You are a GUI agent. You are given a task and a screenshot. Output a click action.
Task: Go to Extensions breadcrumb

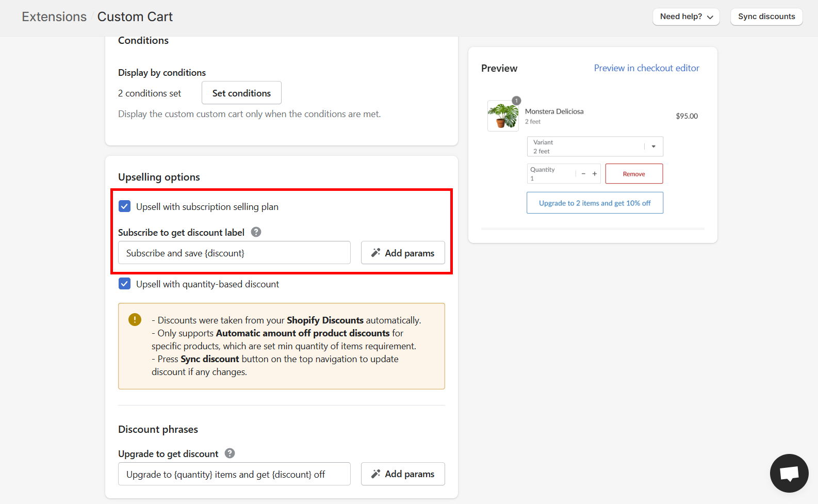coord(54,17)
